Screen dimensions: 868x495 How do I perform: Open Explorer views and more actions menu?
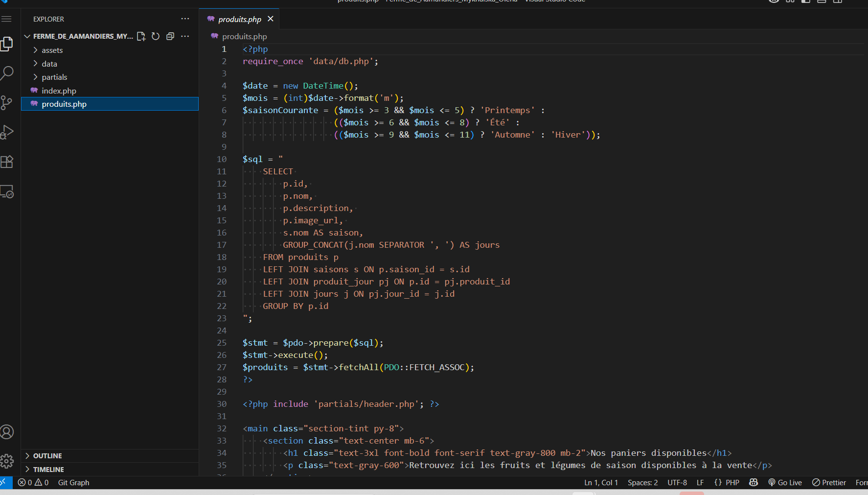185,19
